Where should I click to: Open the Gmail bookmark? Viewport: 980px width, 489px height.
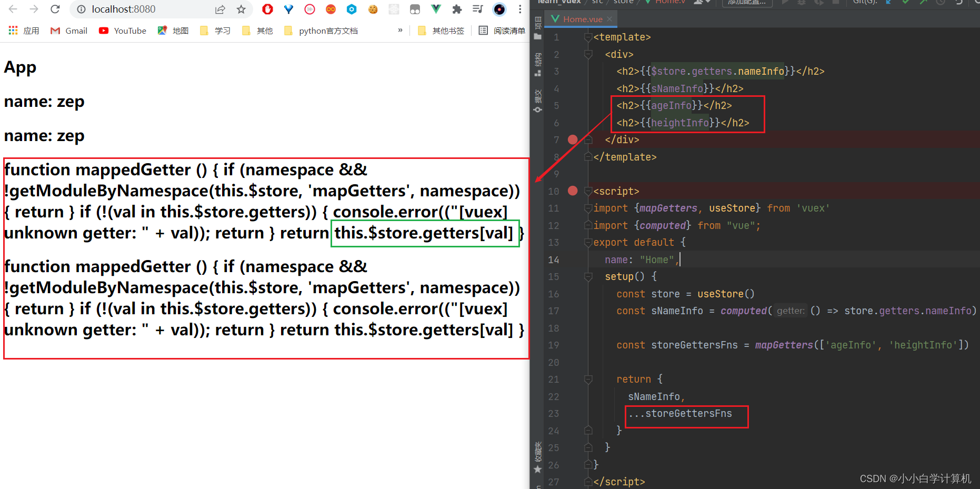69,31
